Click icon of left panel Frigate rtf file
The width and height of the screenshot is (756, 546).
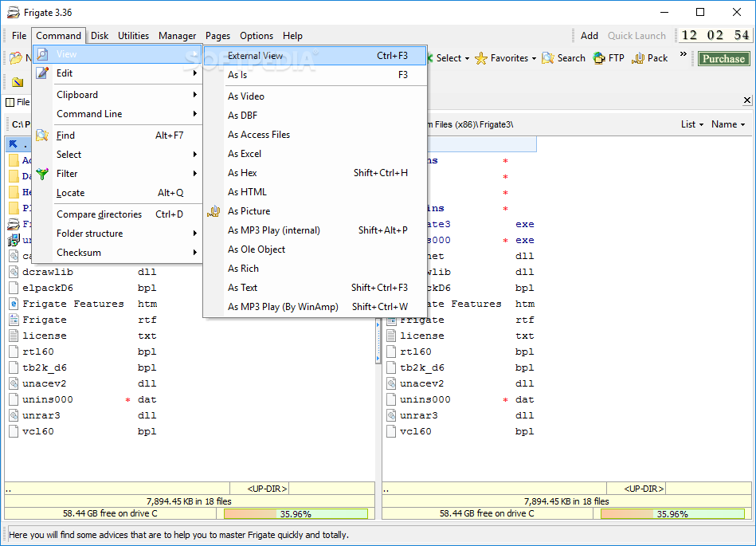coord(14,320)
